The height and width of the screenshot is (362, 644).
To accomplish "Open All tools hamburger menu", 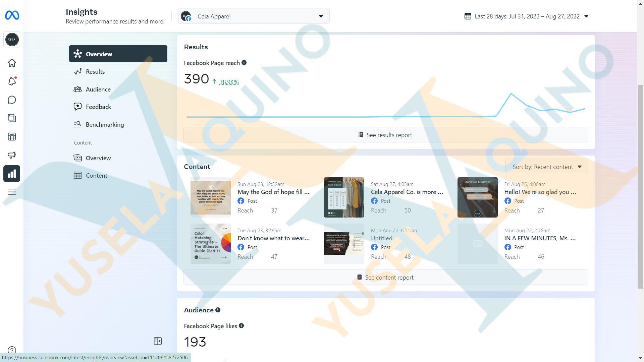I will point(12,192).
